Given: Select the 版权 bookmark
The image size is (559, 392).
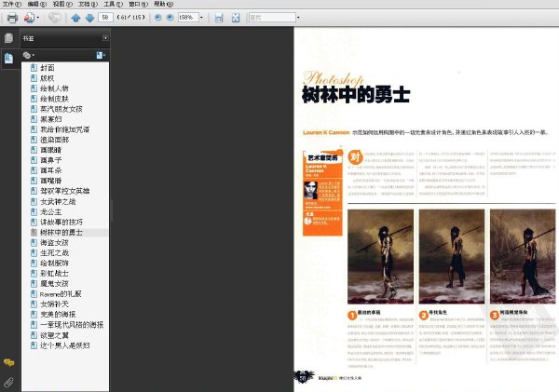Looking at the screenshot, I should [48, 78].
